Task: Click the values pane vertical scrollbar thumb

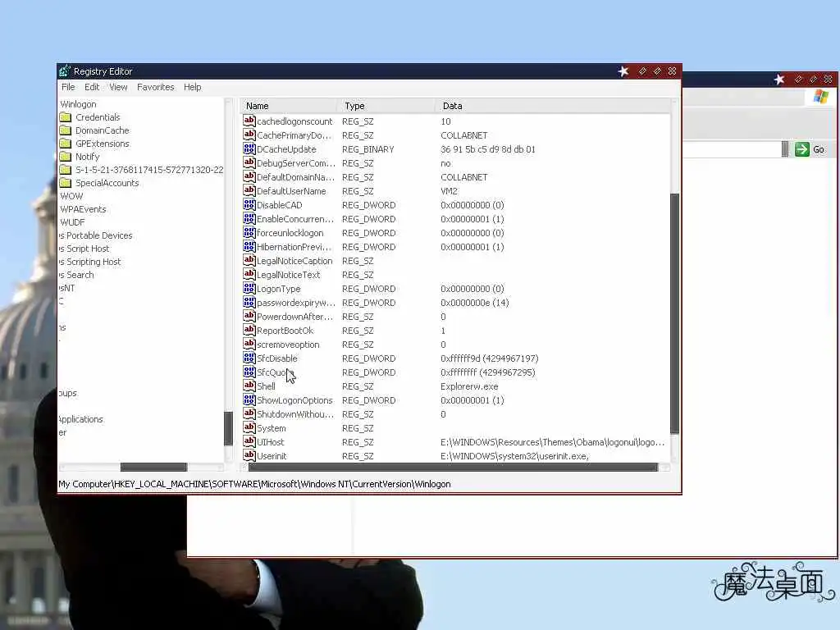Action: 674,313
